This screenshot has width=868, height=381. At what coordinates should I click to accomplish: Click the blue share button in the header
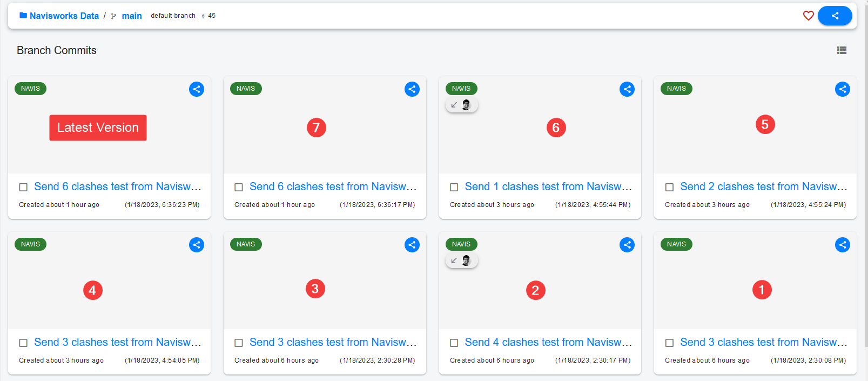click(835, 16)
